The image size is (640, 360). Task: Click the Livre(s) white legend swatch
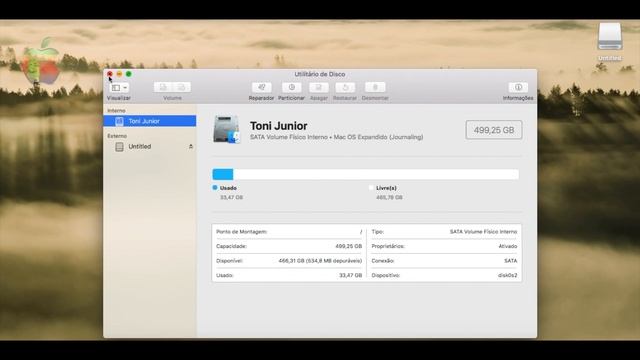pos(371,188)
